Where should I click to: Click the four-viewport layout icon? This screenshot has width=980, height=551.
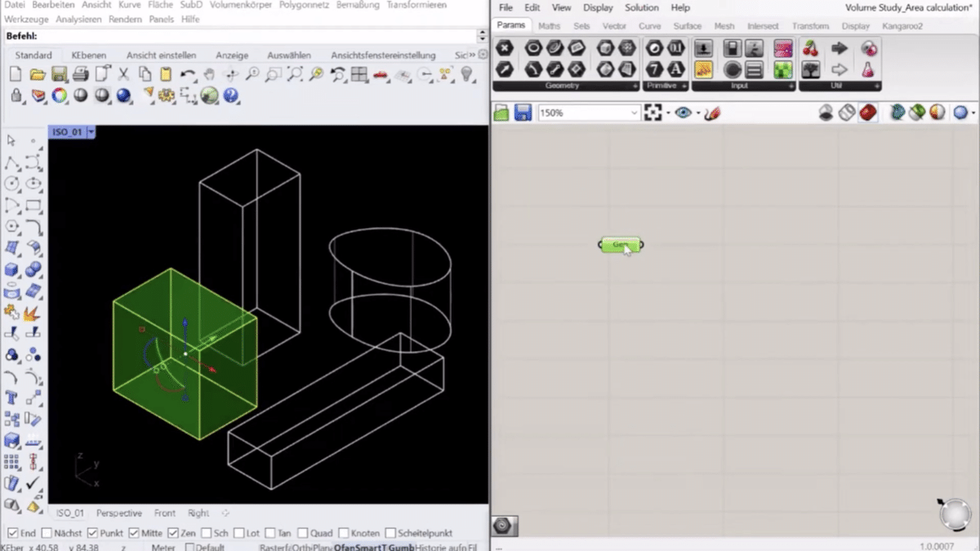(x=359, y=74)
